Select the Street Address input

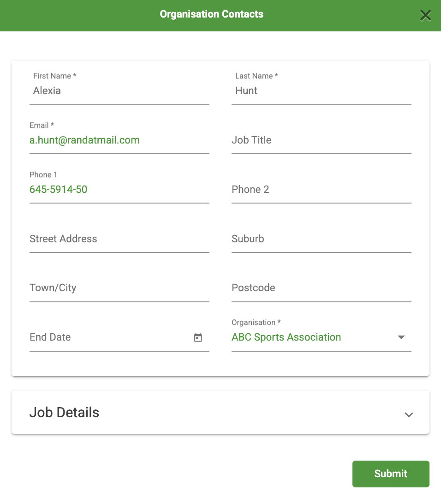(119, 239)
